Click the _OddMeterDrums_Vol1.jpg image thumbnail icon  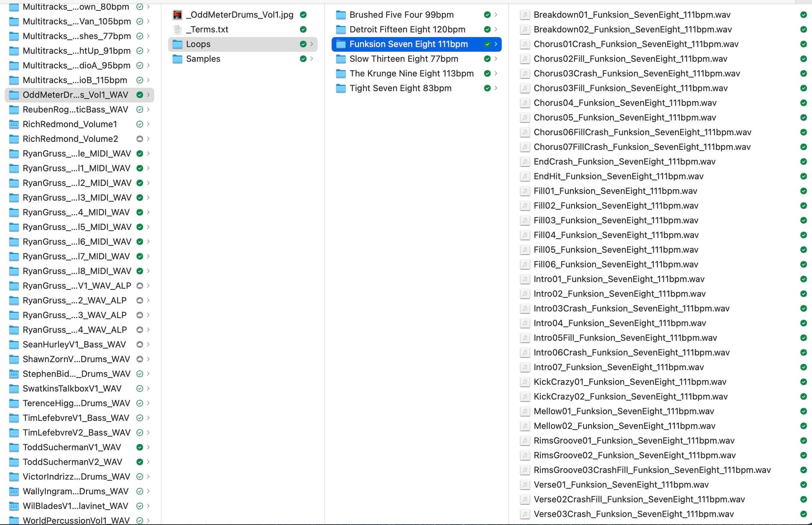tap(177, 15)
